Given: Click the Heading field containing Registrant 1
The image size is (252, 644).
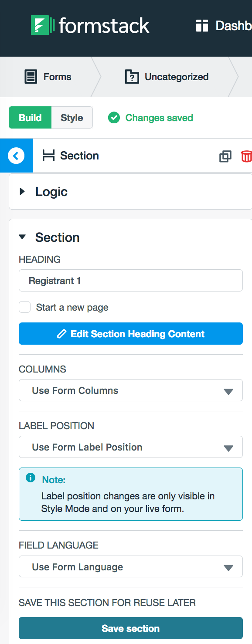Looking at the screenshot, I should [131, 281].
